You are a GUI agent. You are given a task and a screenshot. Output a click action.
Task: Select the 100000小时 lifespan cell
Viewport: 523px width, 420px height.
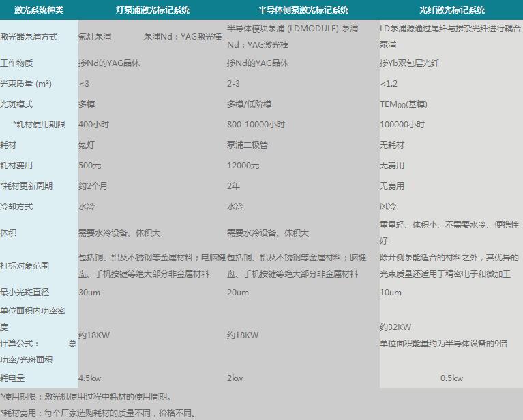pos(402,125)
